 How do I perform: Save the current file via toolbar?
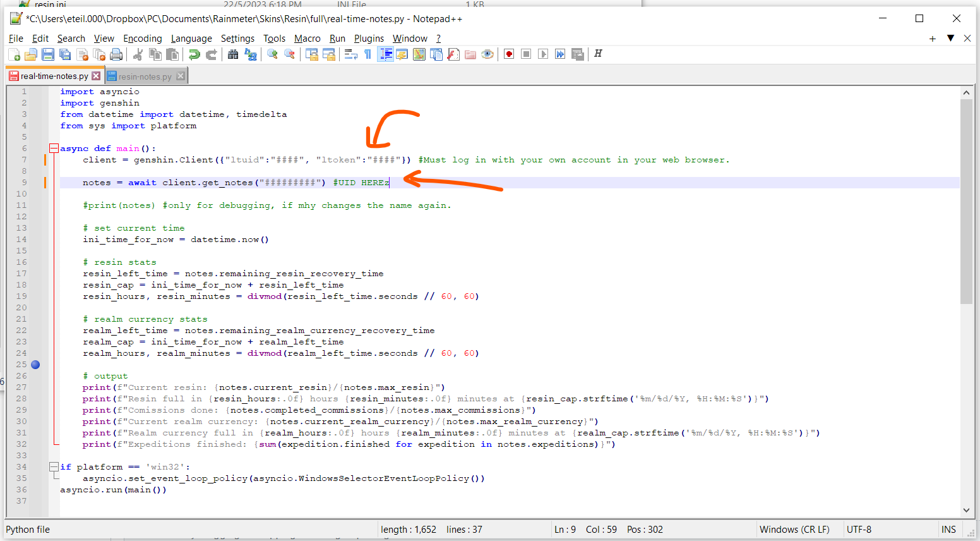48,54
